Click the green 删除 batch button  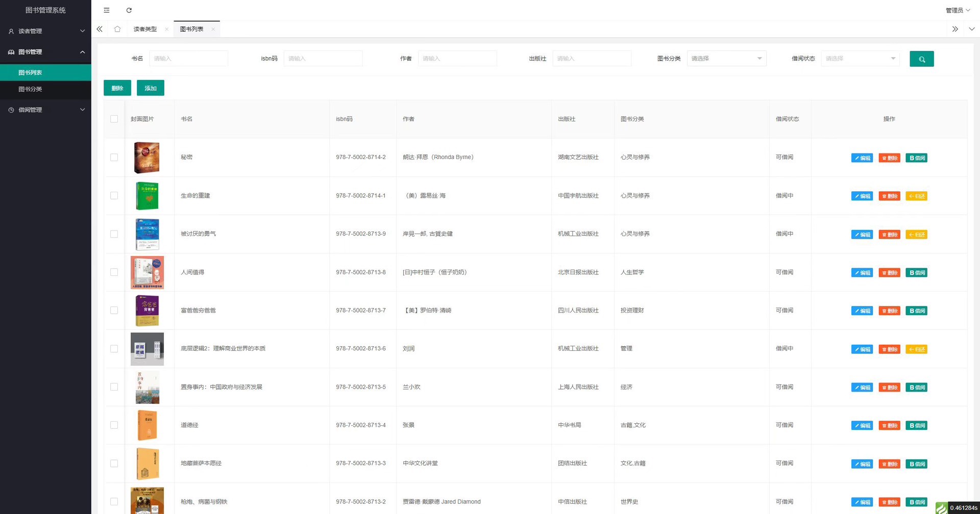117,88
